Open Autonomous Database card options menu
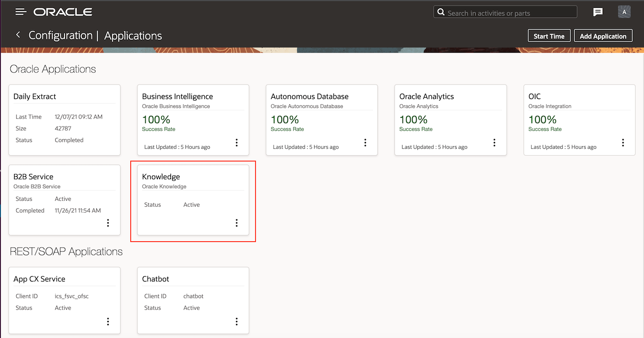 pyautogui.click(x=365, y=143)
